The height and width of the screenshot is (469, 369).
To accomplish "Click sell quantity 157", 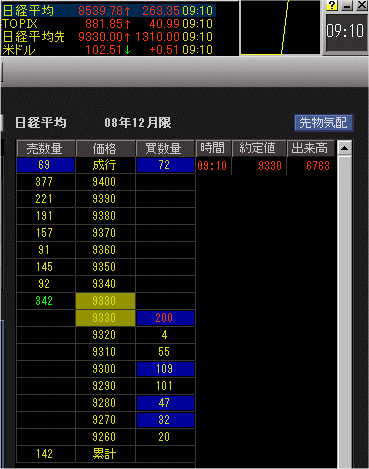I will tap(46, 233).
